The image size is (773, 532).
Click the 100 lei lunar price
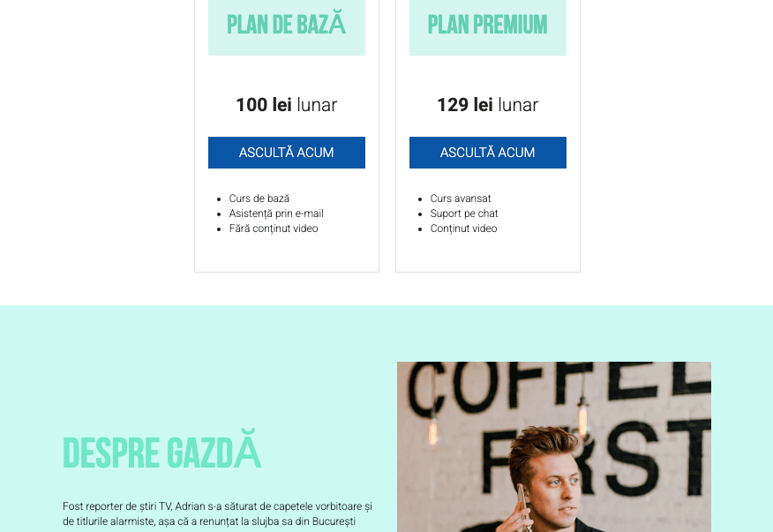[286, 105]
